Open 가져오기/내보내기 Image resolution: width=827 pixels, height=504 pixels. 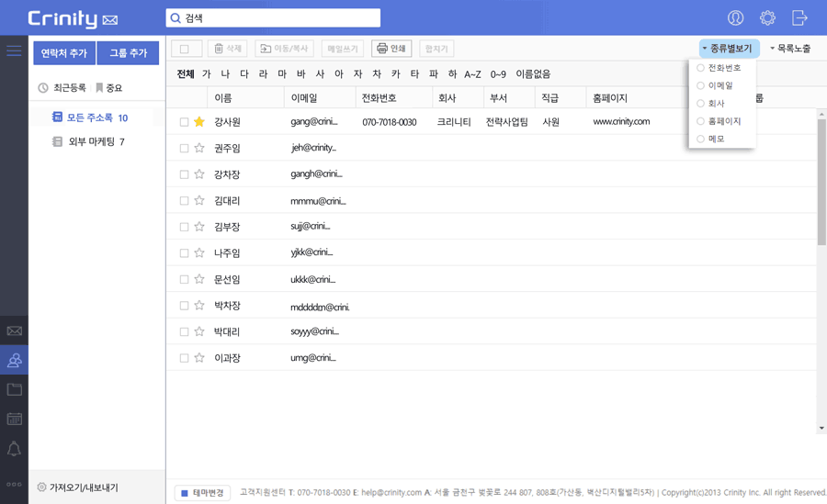point(77,487)
